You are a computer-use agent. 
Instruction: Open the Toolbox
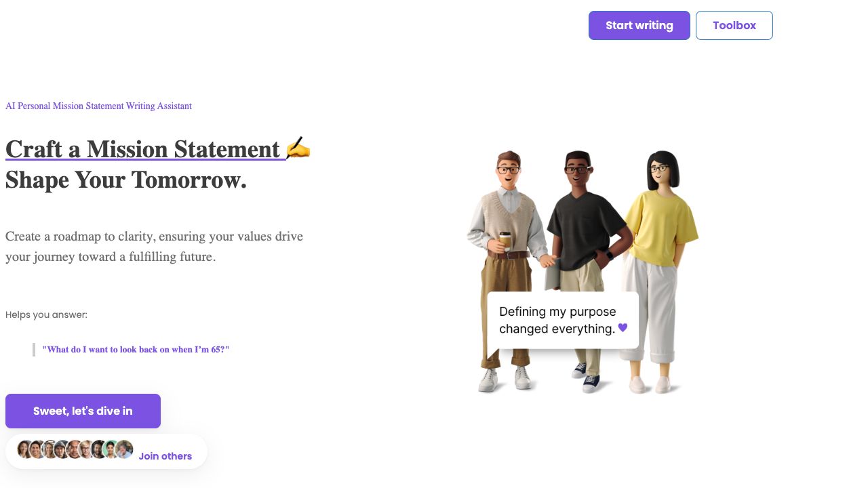tap(734, 26)
